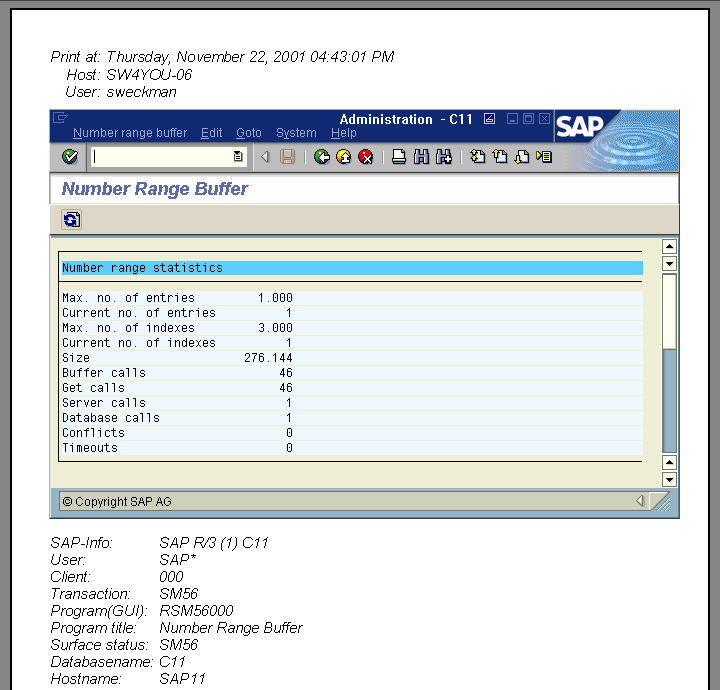Image resolution: width=720 pixels, height=690 pixels.
Task: Click the Save diskette icon
Action: 287,157
